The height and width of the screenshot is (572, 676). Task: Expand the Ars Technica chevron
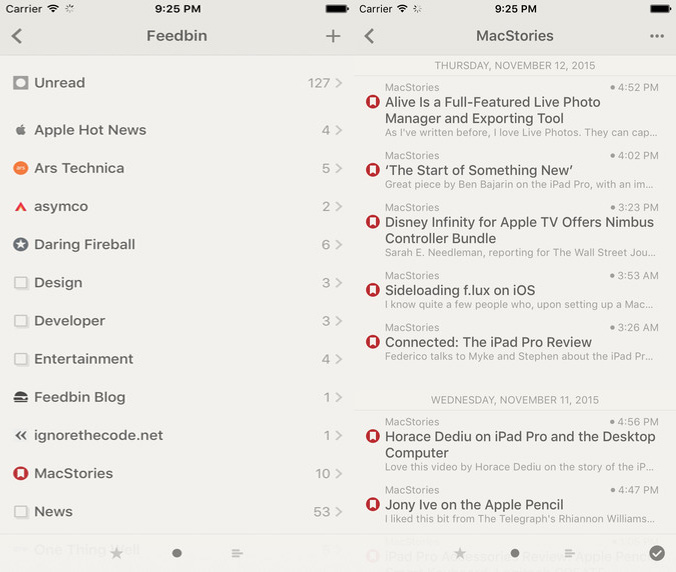(x=339, y=168)
